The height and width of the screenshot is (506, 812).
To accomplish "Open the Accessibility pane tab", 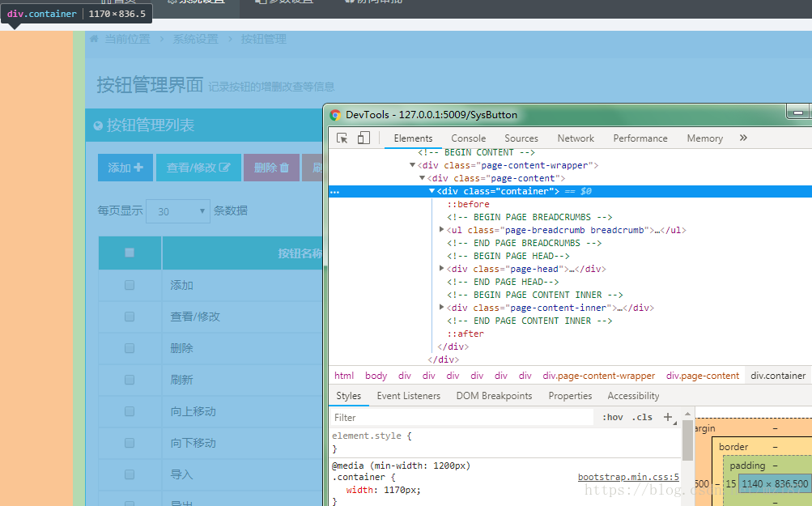I will 633,396.
